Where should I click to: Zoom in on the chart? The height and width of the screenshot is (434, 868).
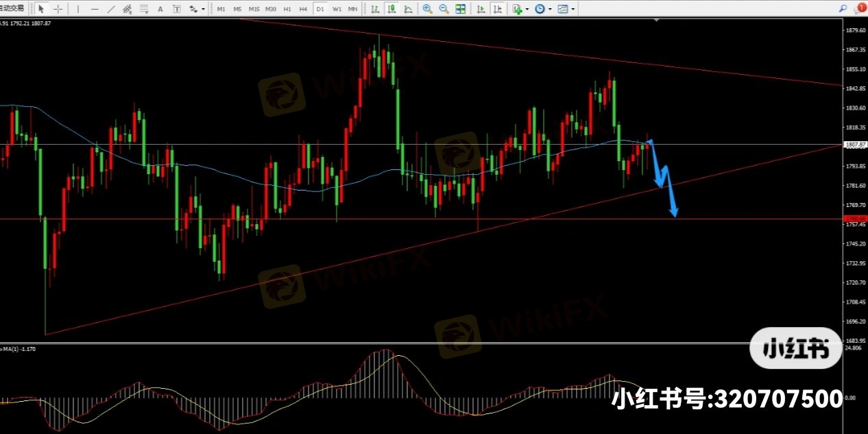tap(427, 9)
